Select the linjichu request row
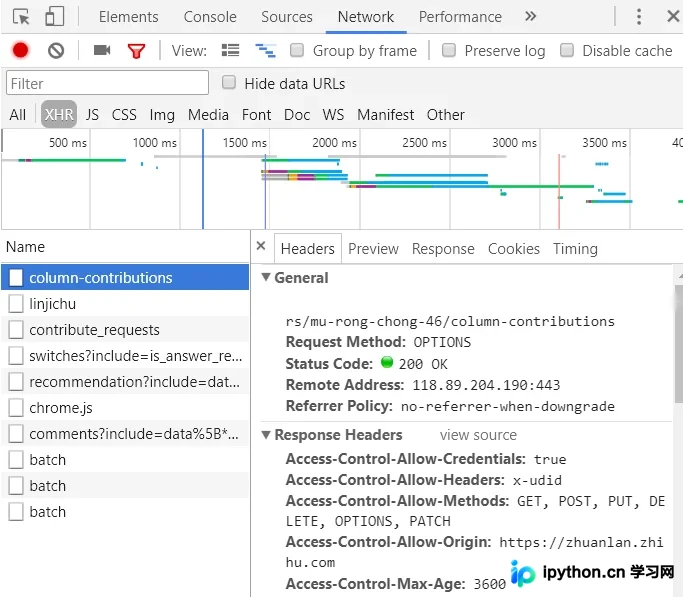Screen dimensions: 683x597 [125, 304]
